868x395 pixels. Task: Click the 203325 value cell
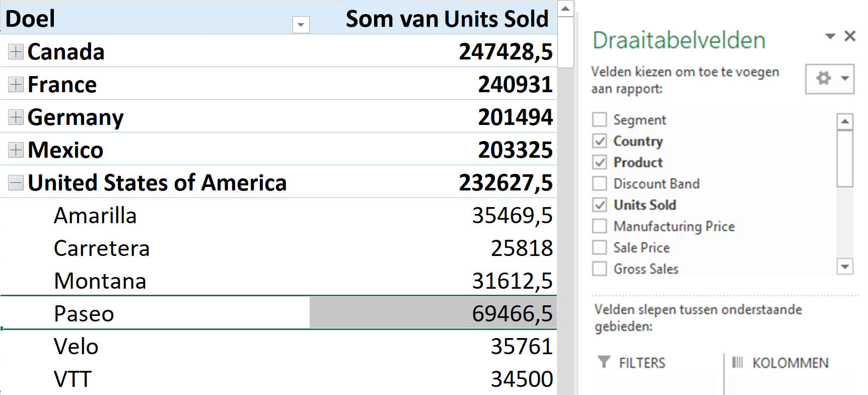tap(433, 150)
